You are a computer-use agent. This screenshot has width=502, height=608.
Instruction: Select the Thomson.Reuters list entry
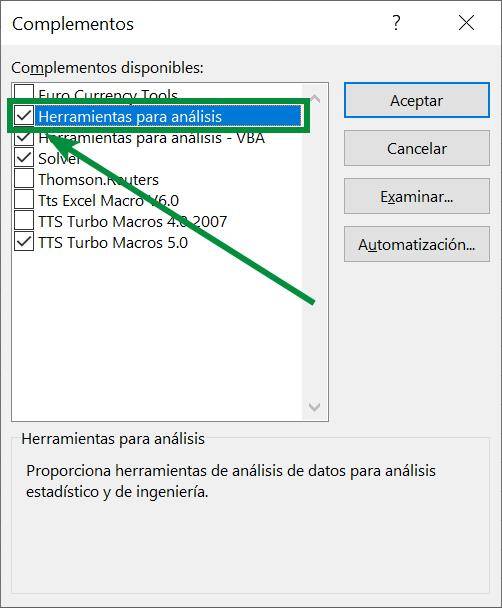[x=98, y=180]
